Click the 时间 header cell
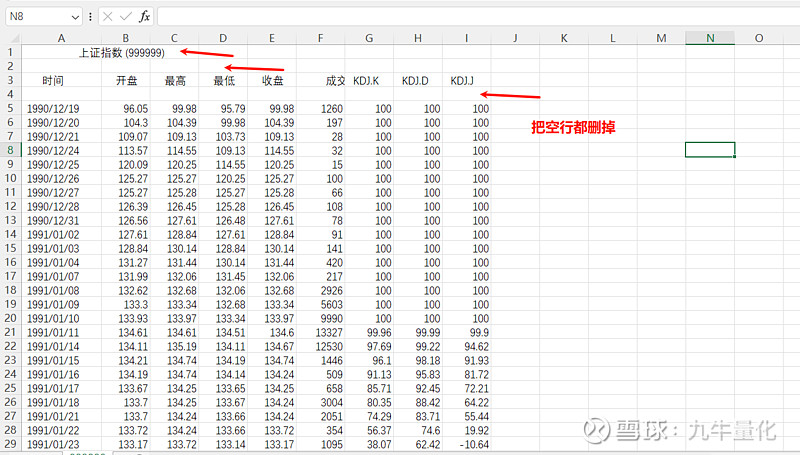Screen dimensions: 800x455 [53, 81]
